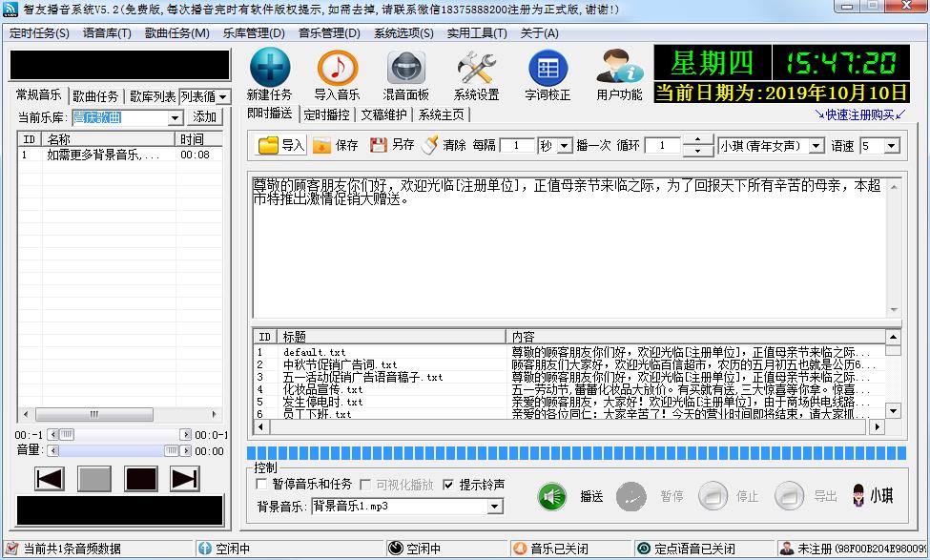Open 系统设置 system settings
This screenshot has height=560, width=930.
[475, 72]
